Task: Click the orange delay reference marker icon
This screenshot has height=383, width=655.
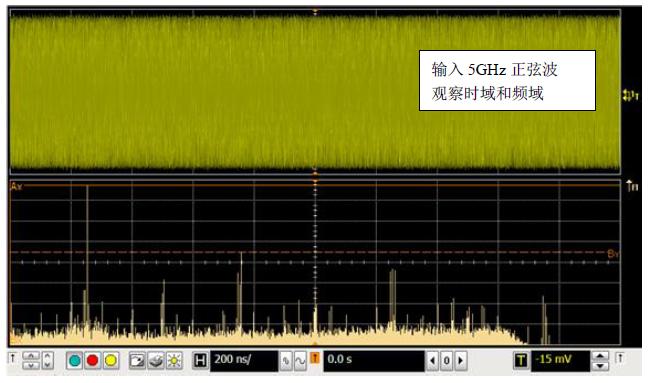Action: click(x=315, y=358)
